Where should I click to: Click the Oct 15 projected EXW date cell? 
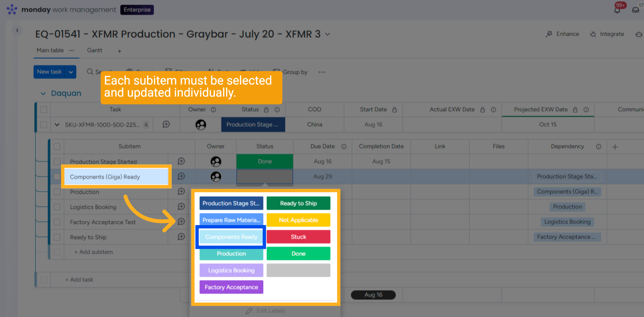(548, 124)
